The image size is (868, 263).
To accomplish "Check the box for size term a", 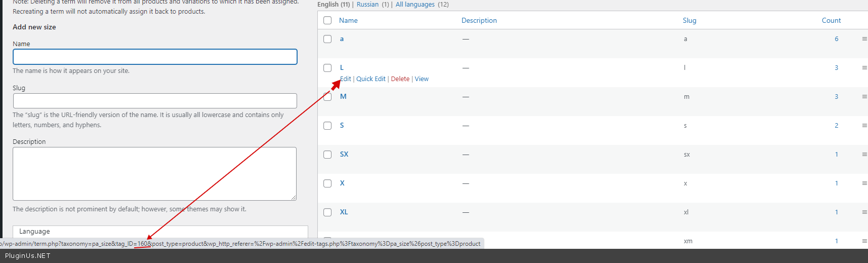I will [327, 39].
